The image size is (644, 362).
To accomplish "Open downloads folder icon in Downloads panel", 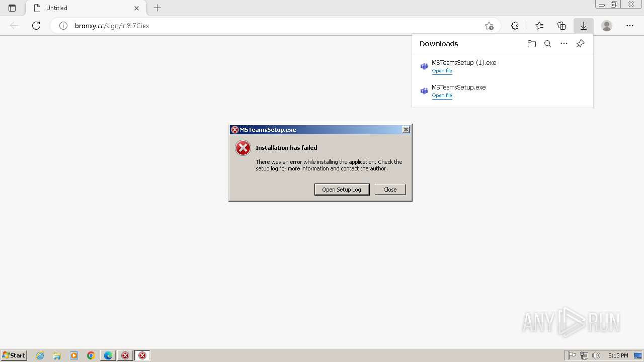I will pos(532,44).
